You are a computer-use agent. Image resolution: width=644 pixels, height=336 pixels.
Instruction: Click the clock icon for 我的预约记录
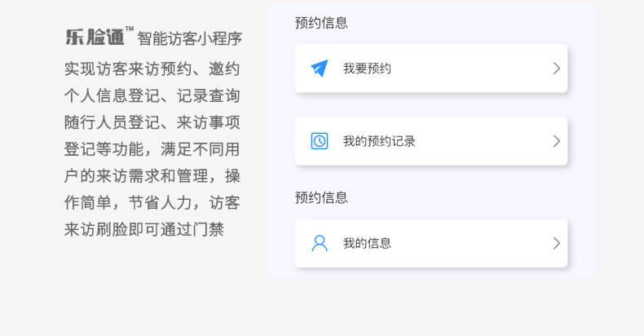tap(320, 141)
